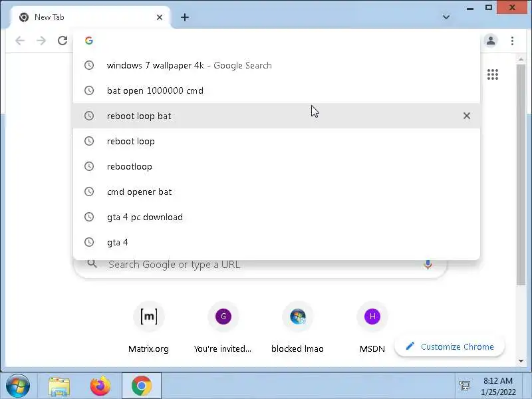Click clock icon beside 'windows 7 wallpaper 4k'
532x399 pixels.
click(89, 65)
